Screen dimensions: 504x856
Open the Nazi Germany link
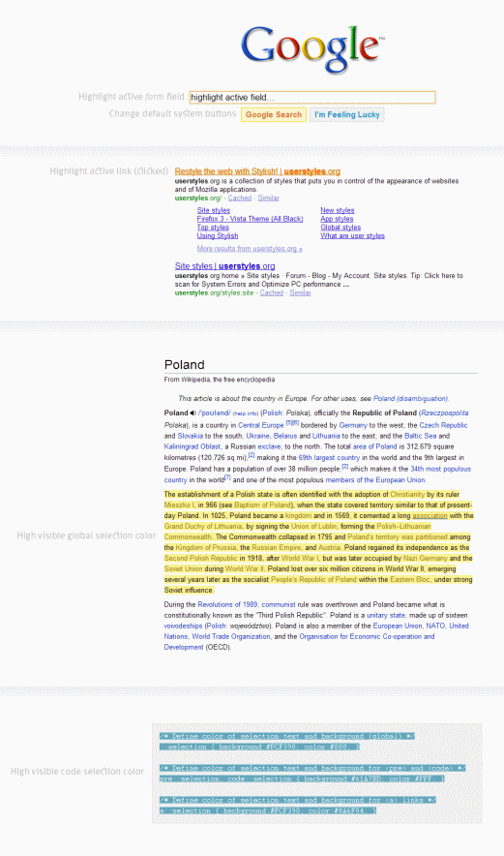pyautogui.click(x=425, y=559)
